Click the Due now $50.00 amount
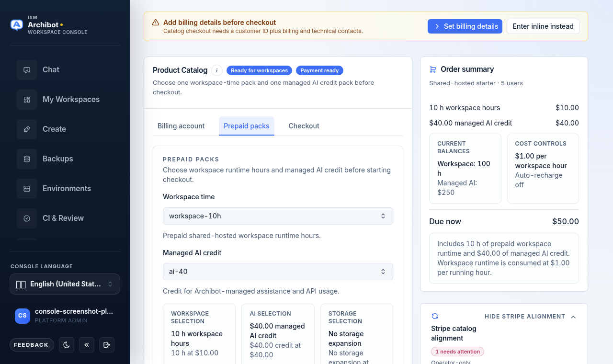This screenshot has width=613, height=364. pyautogui.click(x=566, y=221)
